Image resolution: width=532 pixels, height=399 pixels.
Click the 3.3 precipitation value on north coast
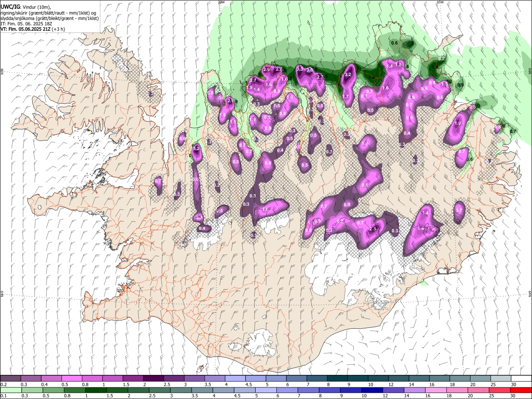[300, 69]
